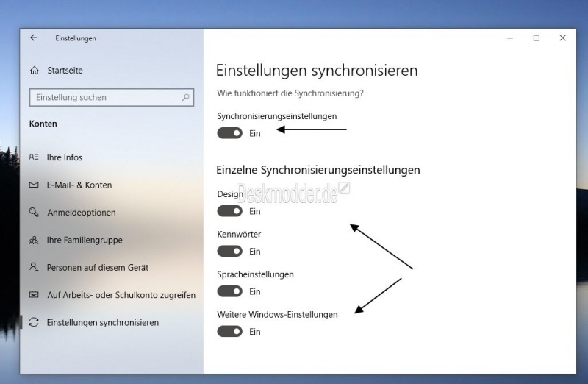Click the Personen auf diesem Gerät icon
This screenshot has width=588, height=384.
(34, 267)
